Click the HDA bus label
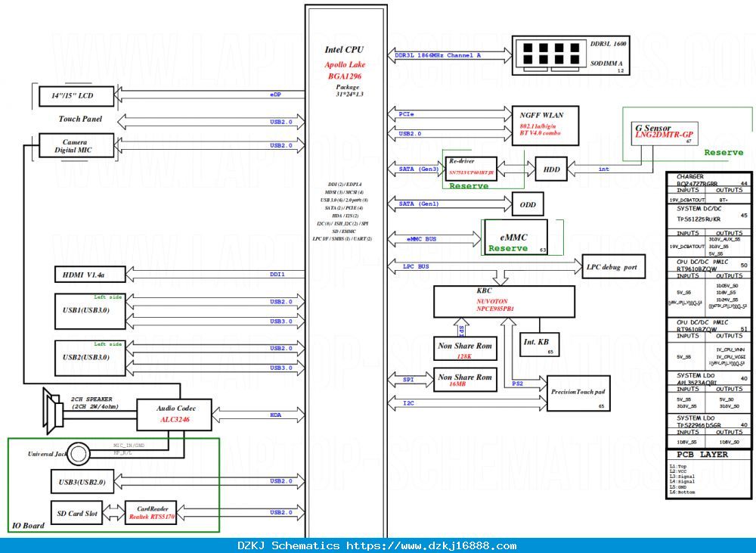 pos(275,415)
